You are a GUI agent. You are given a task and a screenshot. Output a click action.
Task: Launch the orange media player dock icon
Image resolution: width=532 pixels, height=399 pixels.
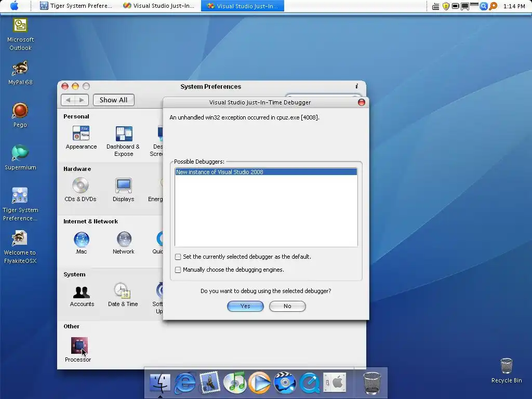[x=260, y=382]
